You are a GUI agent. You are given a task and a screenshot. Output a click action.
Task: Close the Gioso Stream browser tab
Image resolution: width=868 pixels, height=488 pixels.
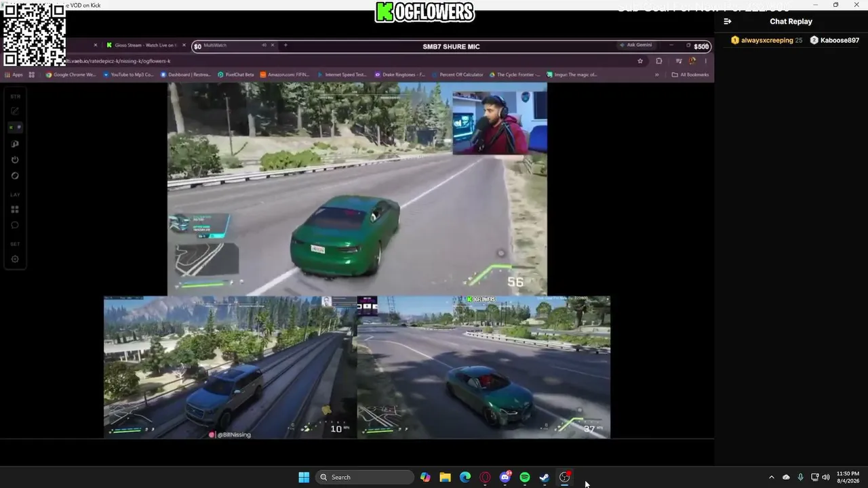pyautogui.click(x=184, y=45)
